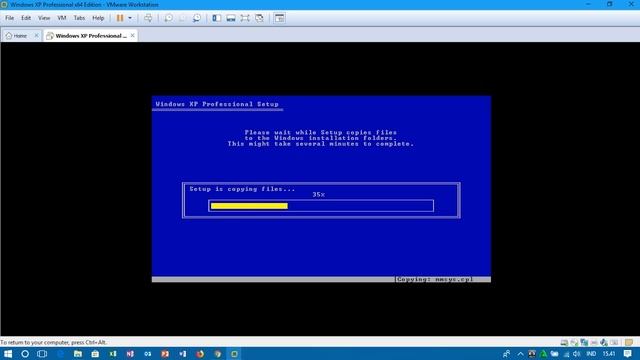Open the File menu

click(x=9, y=18)
